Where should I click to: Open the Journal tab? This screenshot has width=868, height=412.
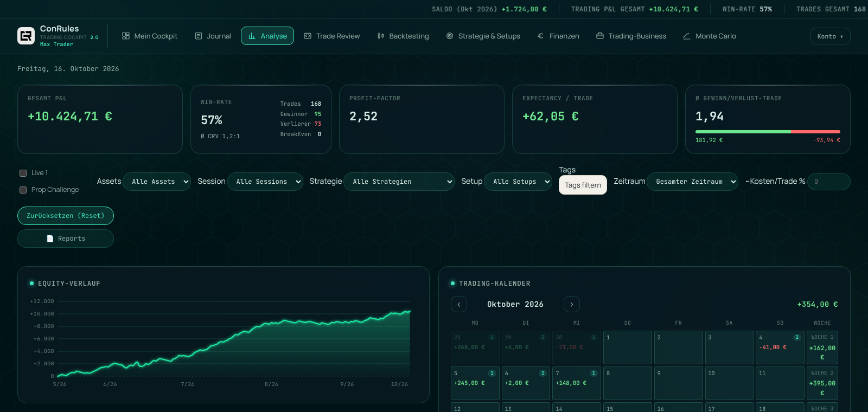(x=213, y=36)
